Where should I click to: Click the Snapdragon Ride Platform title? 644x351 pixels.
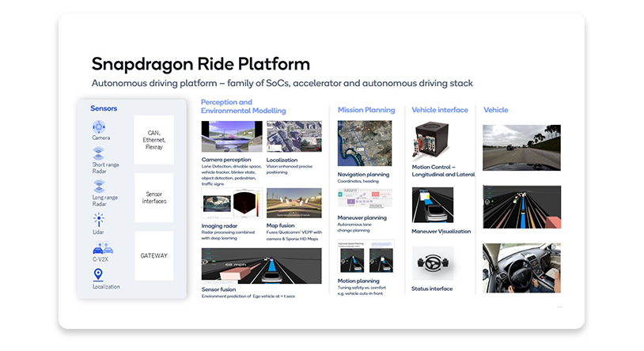(x=200, y=64)
